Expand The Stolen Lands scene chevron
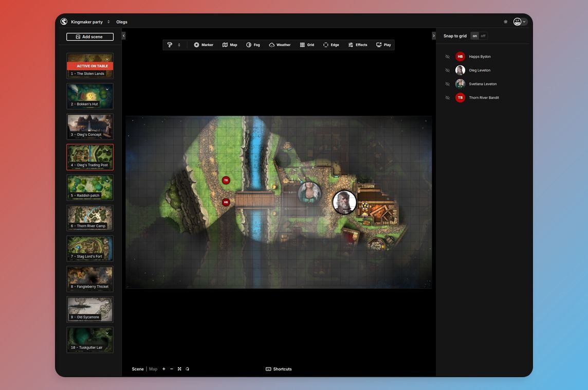The height and width of the screenshot is (390, 588). pyautogui.click(x=107, y=59)
